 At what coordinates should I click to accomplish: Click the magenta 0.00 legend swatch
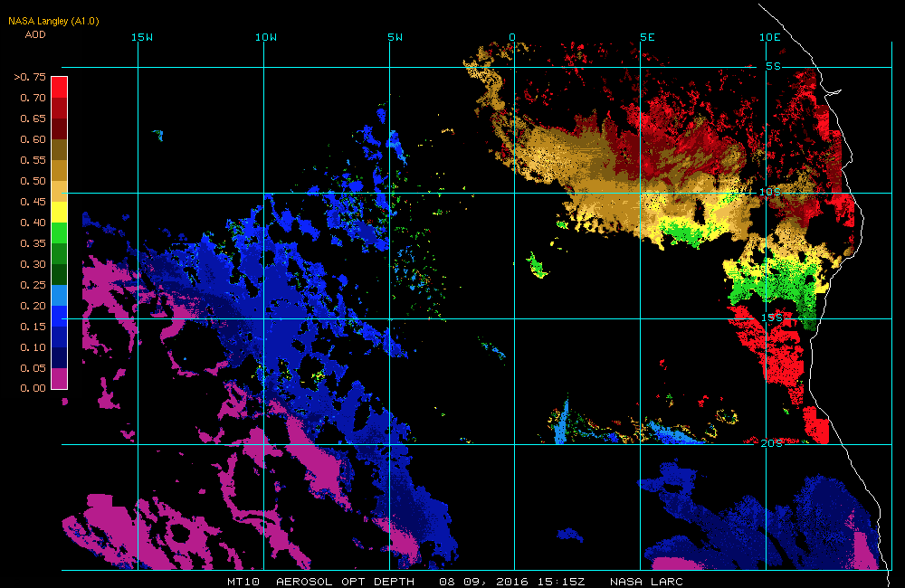pos(60,378)
